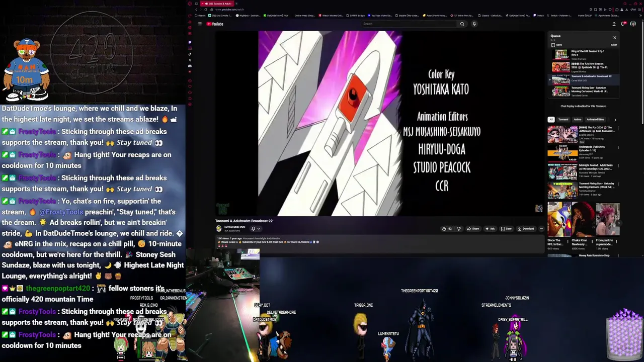644x362 pixels.
Task: Play The PJs New Season queue item
Action: 584,67
